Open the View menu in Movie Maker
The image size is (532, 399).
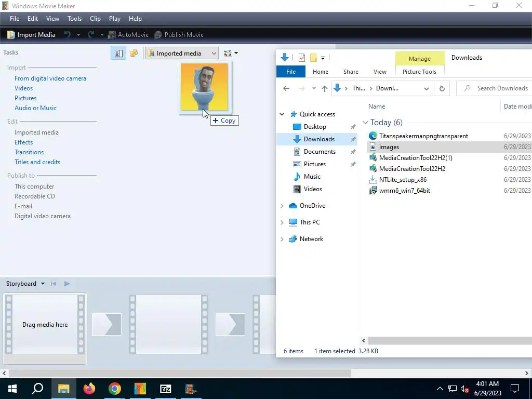point(52,19)
